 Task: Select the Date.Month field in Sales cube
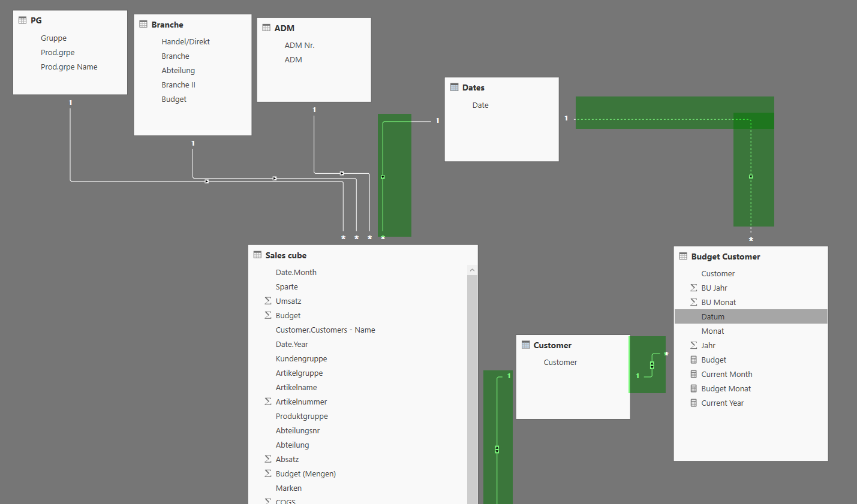296,272
